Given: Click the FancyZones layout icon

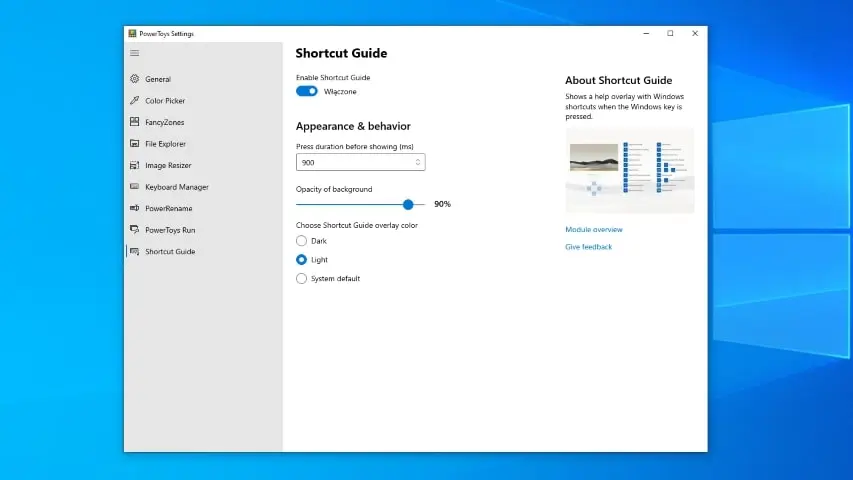Looking at the screenshot, I should point(135,122).
